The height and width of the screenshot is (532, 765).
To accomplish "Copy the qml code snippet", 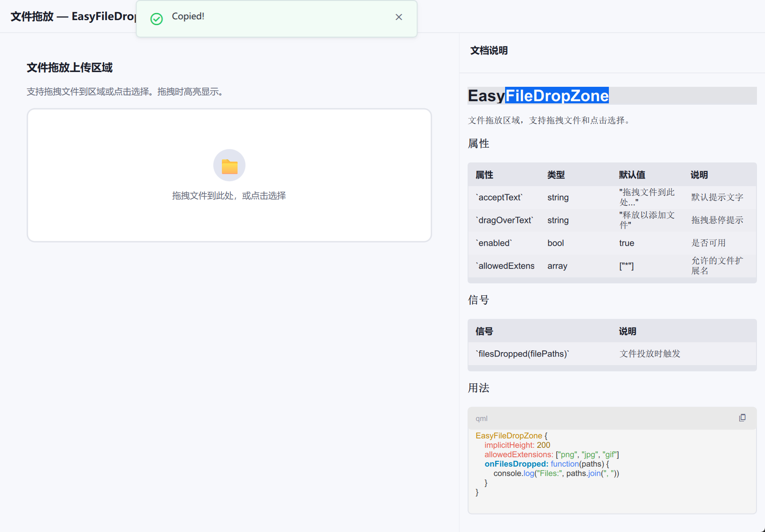I will [742, 417].
